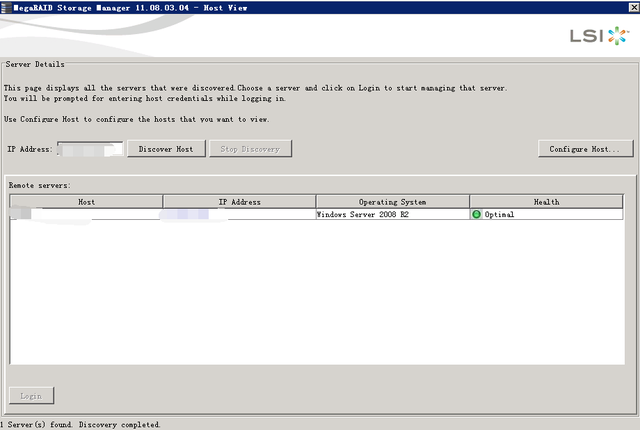Open the Configure Host dialog
The image size is (640, 430).
pos(585,149)
